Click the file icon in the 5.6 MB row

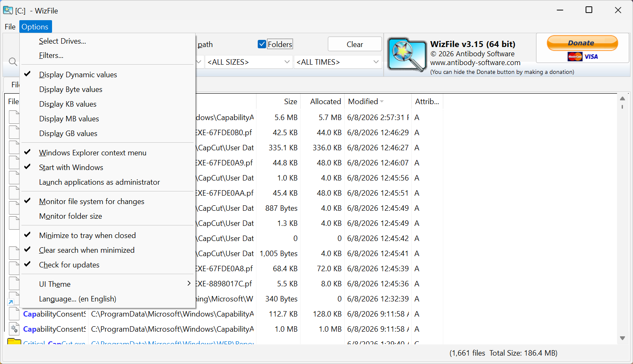14,117
